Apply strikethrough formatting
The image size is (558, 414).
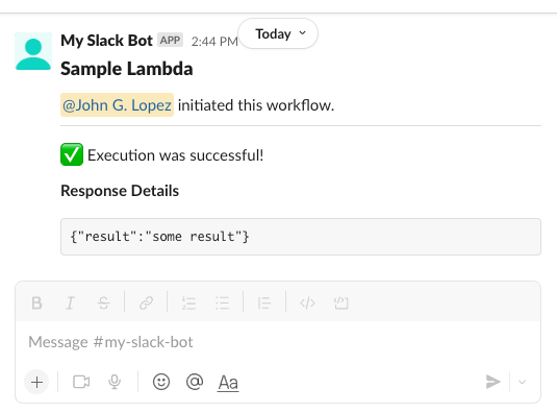[104, 303]
